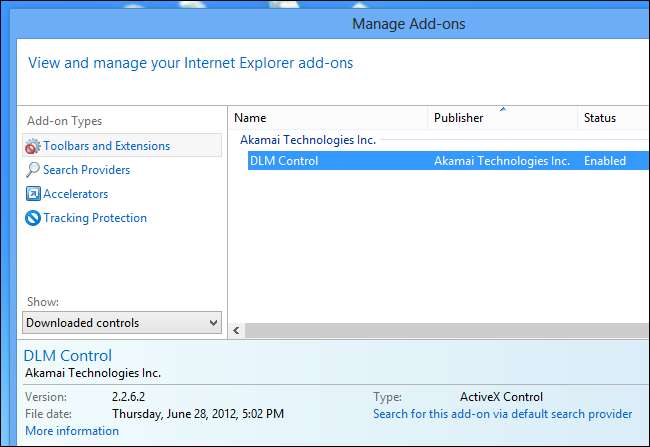Sort add-ons by the Name column
The image size is (650, 447).
click(250, 118)
